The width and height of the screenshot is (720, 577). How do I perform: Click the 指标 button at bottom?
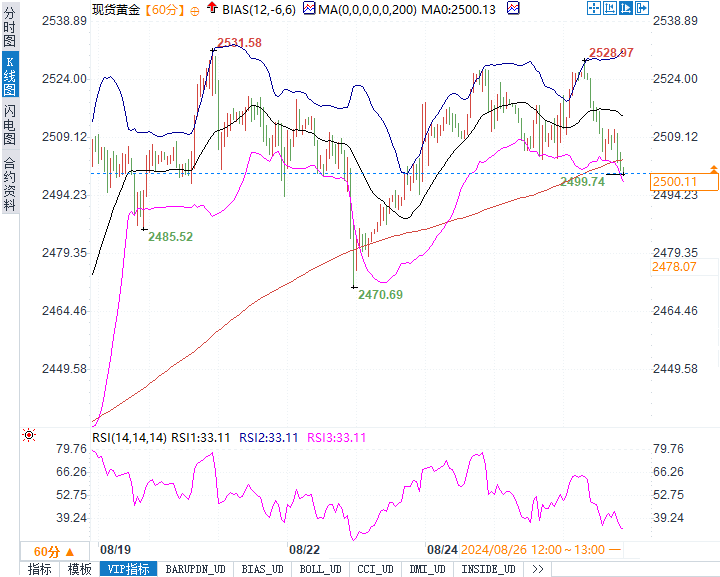(x=39, y=569)
